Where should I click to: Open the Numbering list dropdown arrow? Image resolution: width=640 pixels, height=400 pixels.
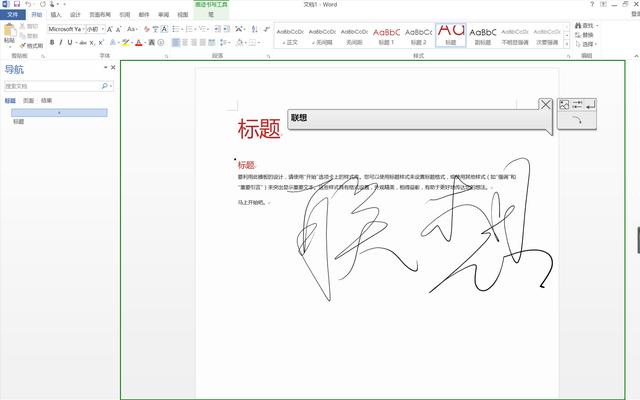(195, 29)
